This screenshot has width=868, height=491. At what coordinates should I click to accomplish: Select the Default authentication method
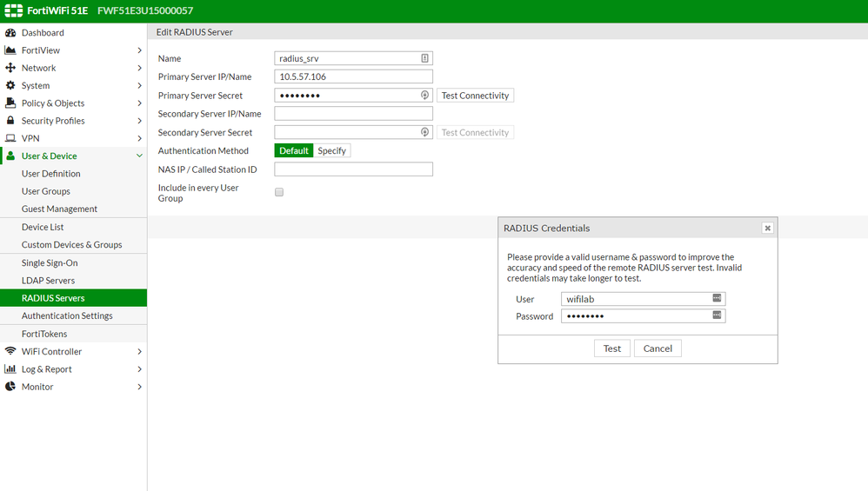click(x=294, y=150)
